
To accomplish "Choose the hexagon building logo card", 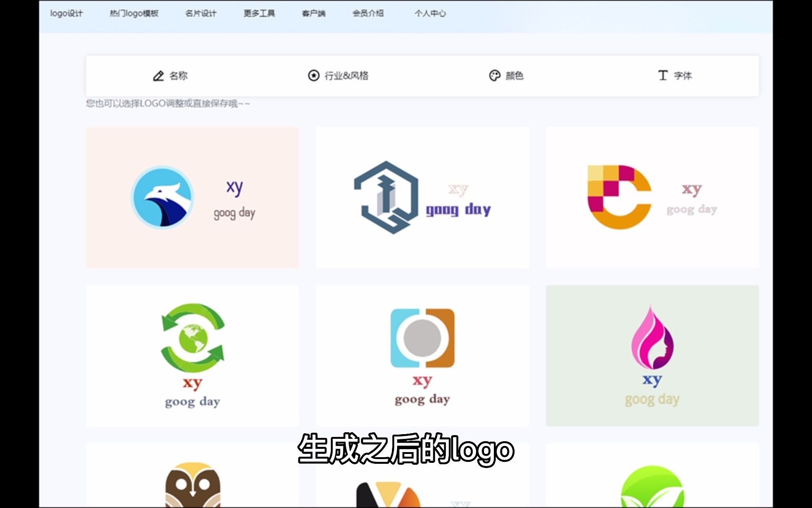I will point(422,198).
